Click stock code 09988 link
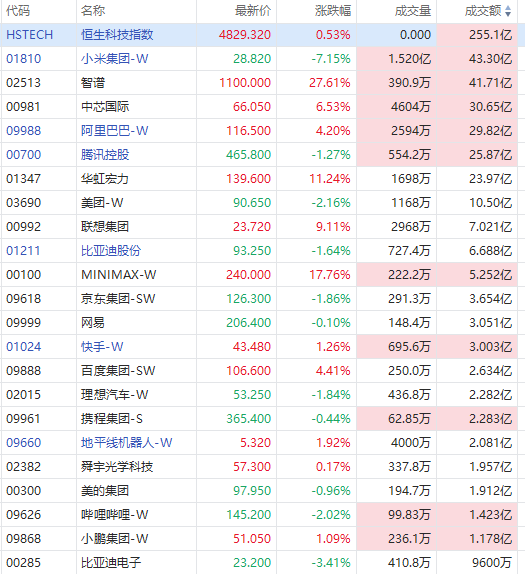This screenshot has width=525, height=574. tap(23, 131)
